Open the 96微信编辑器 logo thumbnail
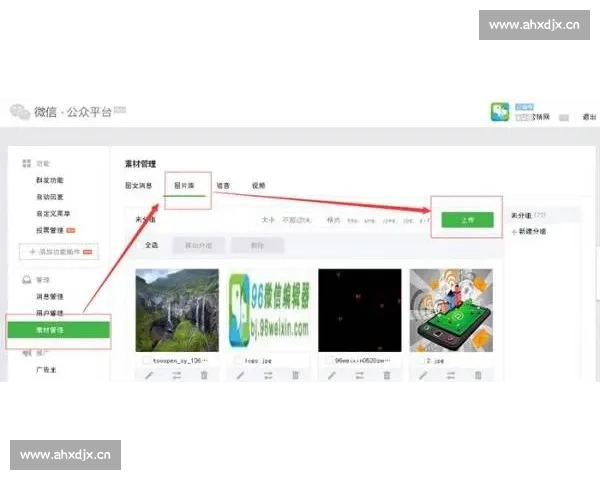Viewport: 600px width, 480px height. click(269, 310)
